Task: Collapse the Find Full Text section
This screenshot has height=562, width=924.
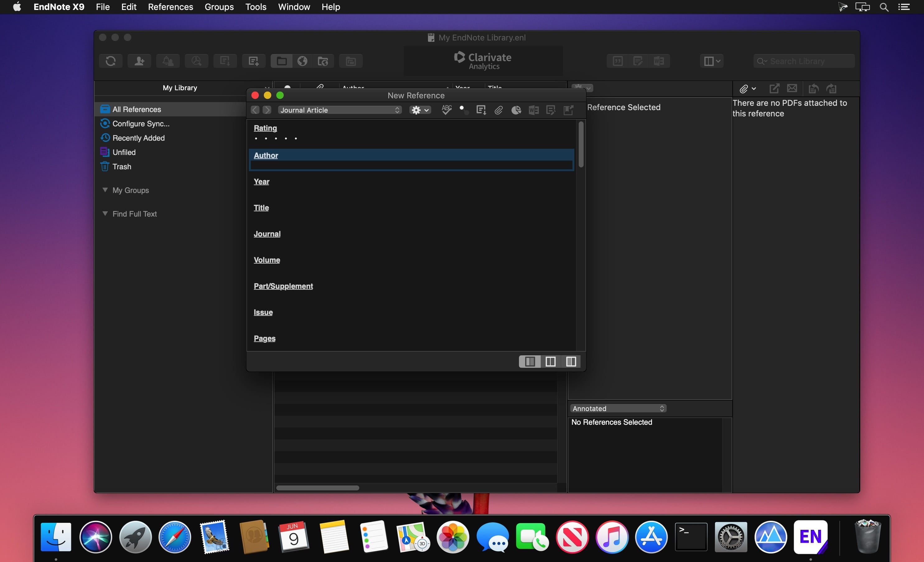Action: (105, 213)
